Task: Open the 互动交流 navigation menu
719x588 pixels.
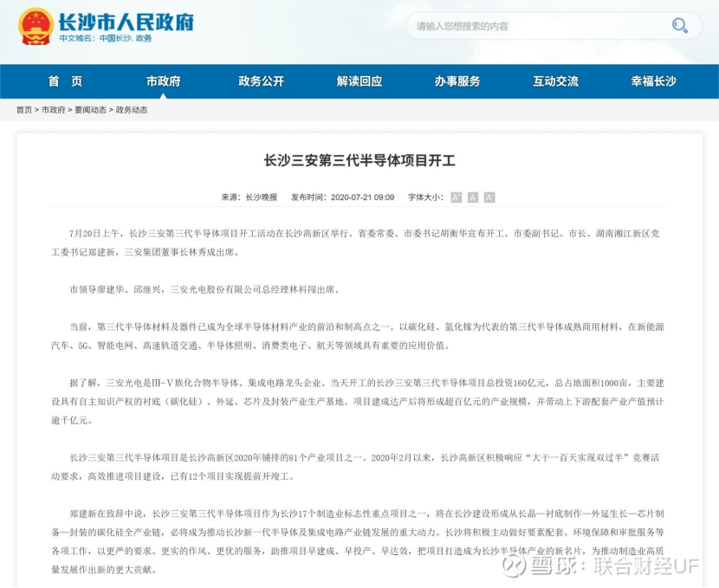Action: [x=556, y=81]
